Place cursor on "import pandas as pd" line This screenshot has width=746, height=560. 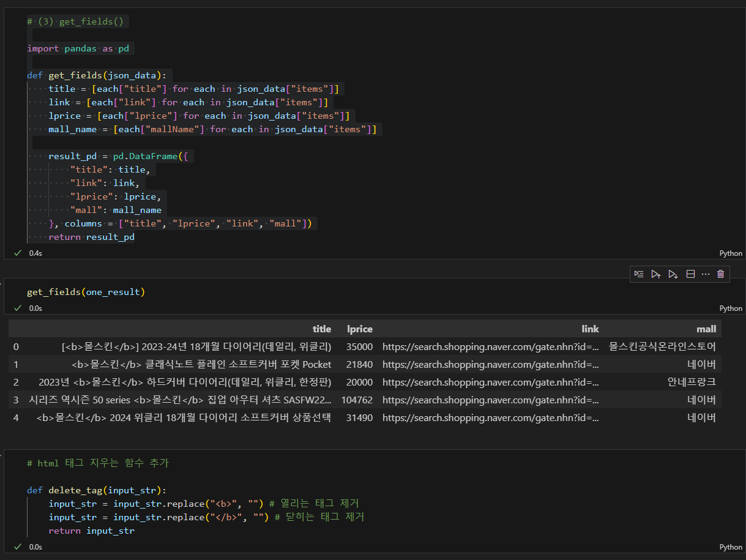click(x=78, y=48)
